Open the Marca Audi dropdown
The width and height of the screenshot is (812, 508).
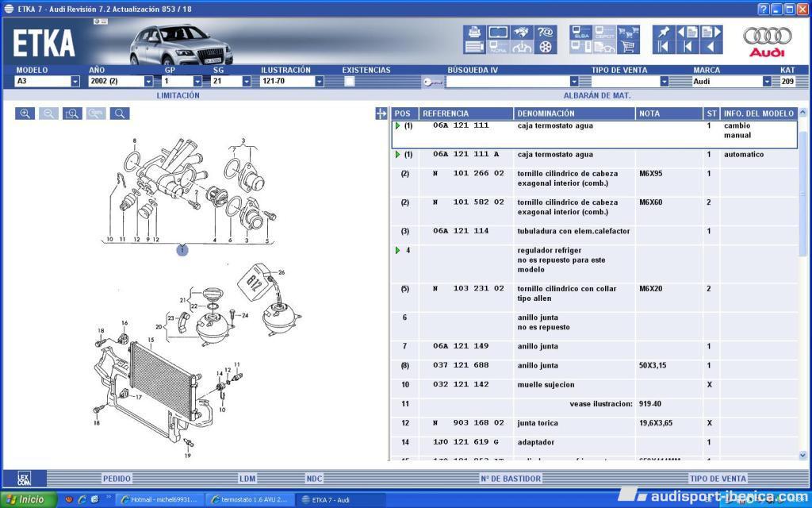[x=767, y=82]
